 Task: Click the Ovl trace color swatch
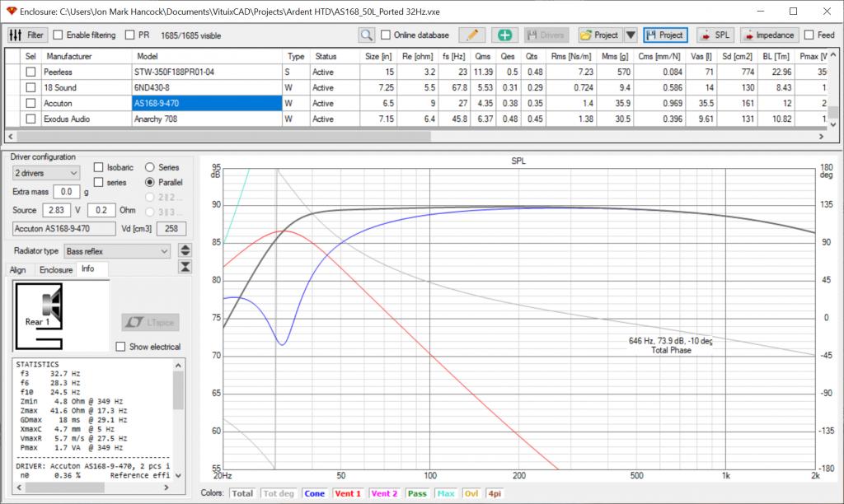pos(471,493)
